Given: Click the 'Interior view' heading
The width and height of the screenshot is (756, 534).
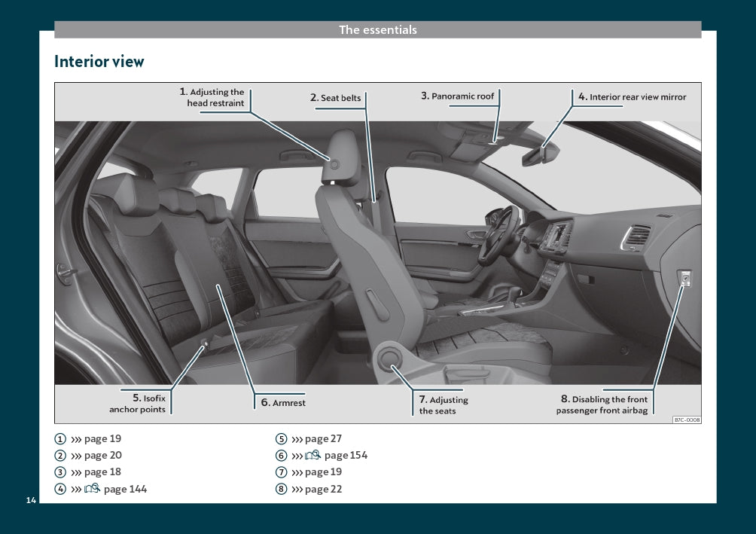Looking at the screenshot, I should [99, 62].
